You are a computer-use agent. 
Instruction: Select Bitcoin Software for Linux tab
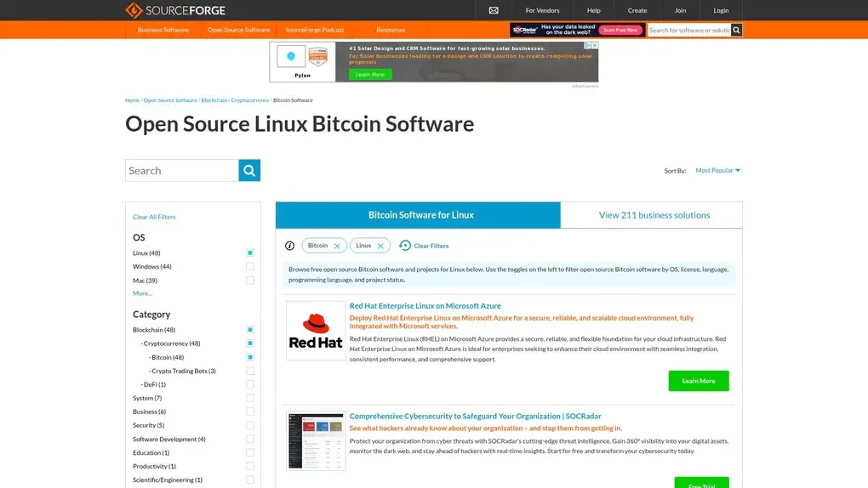(418, 215)
